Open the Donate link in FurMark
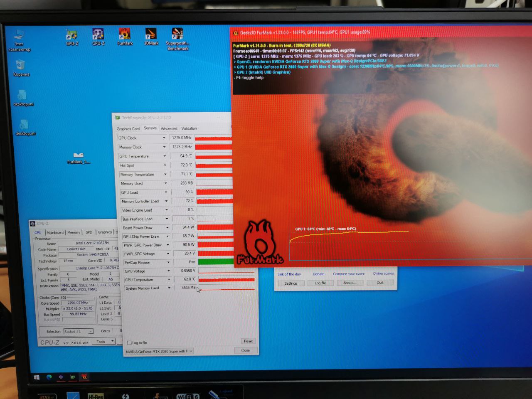 [319, 274]
